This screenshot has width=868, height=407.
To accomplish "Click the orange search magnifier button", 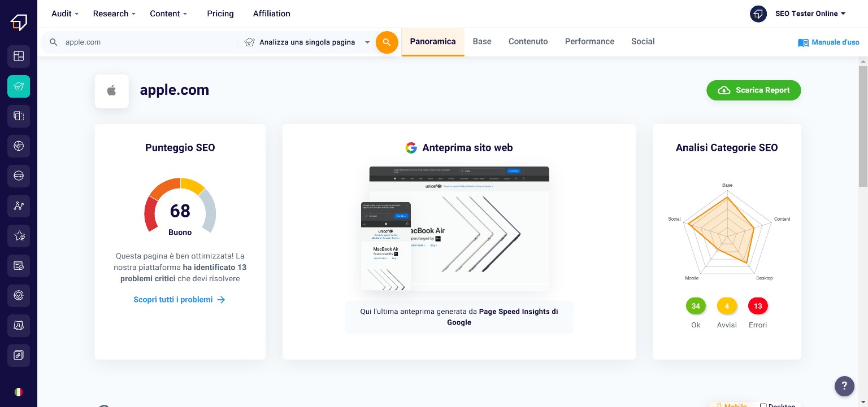I will (x=387, y=42).
